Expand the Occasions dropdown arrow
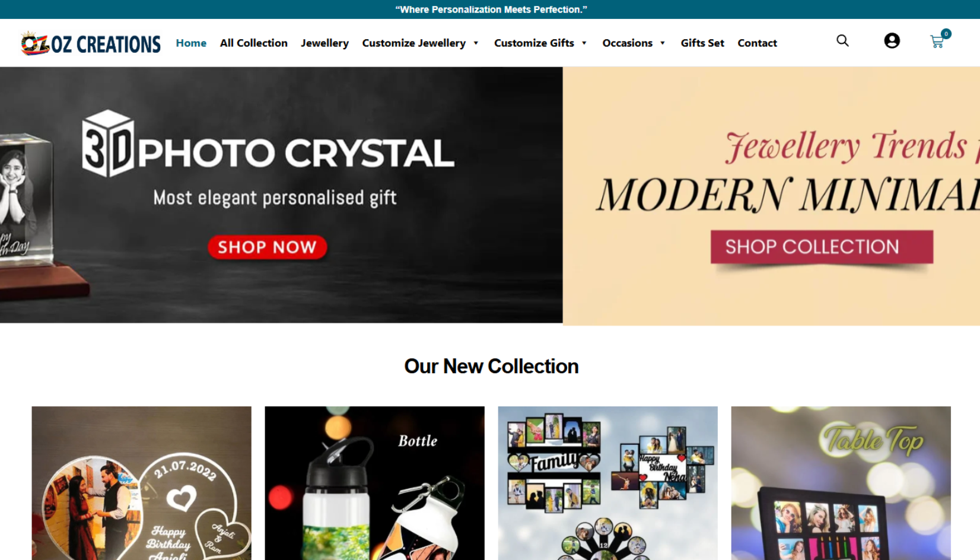Viewport: 980px width, 560px height. 662,43
